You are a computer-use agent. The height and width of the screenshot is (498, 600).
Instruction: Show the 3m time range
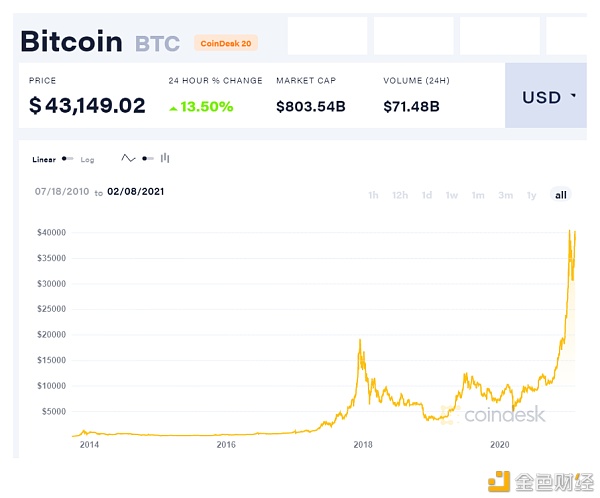click(505, 195)
